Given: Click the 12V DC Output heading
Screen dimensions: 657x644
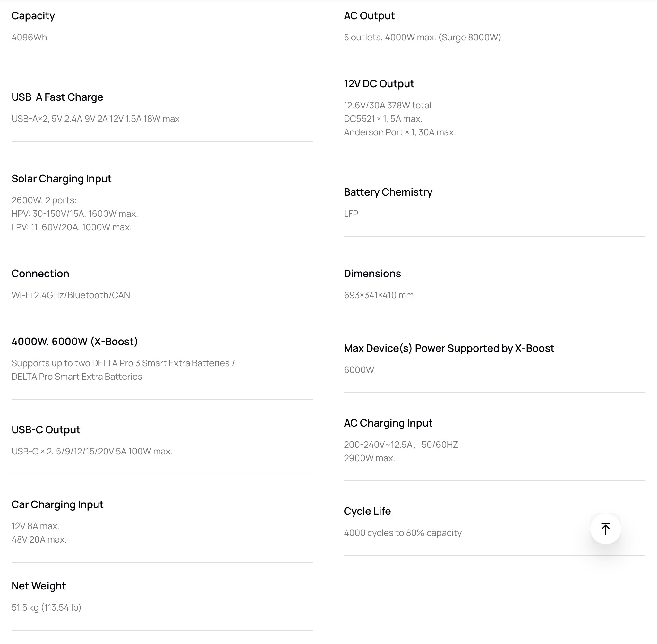Looking at the screenshot, I should (x=379, y=83).
